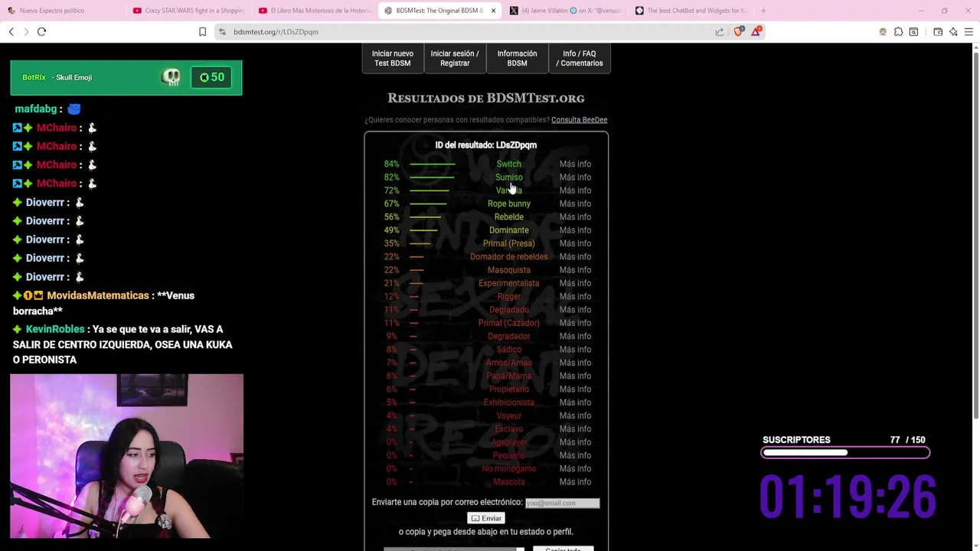Switch to Jaime Villalón on X tab
The width and height of the screenshot is (980, 551).
565,11
